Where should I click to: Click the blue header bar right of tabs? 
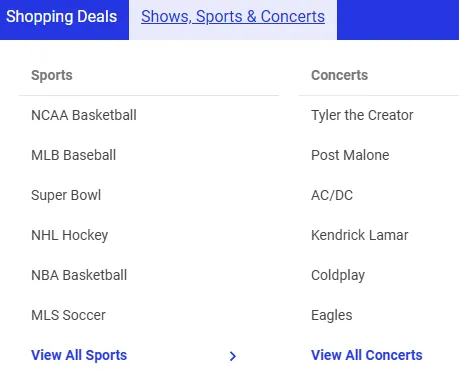(x=398, y=20)
